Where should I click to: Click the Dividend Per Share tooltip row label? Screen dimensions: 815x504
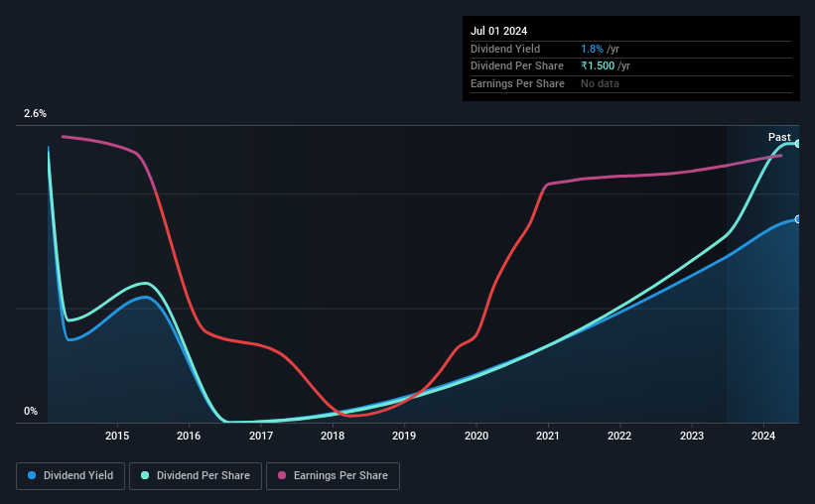pyautogui.click(x=517, y=66)
